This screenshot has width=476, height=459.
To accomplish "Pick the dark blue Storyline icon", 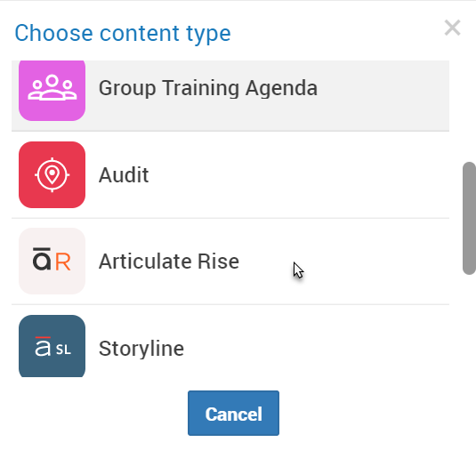I will [x=52, y=346].
